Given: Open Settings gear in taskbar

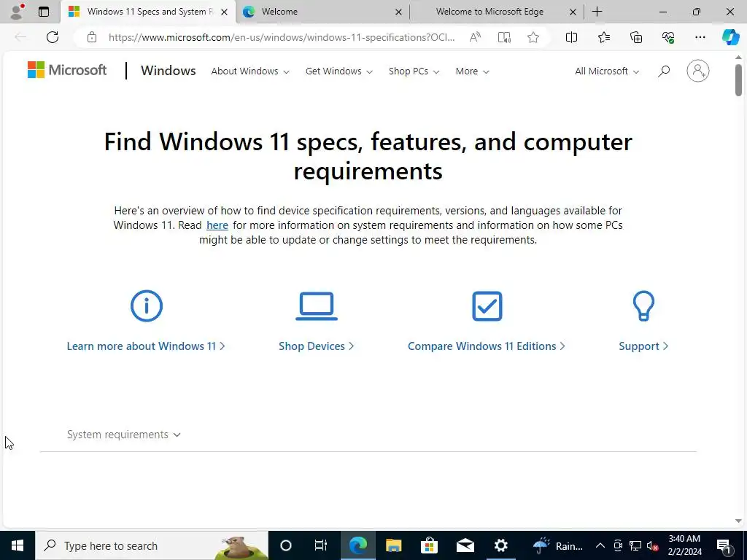Looking at the screenshot, I should (500, 545).
